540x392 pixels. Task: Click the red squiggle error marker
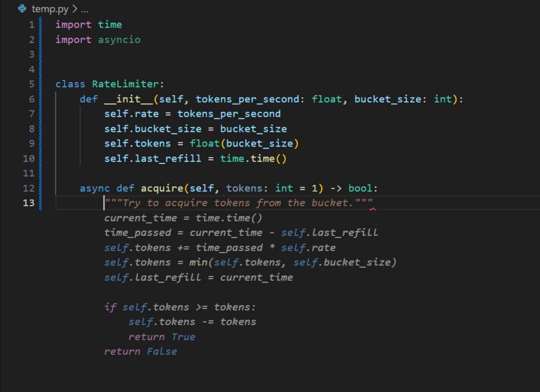[x=373, y=209]
